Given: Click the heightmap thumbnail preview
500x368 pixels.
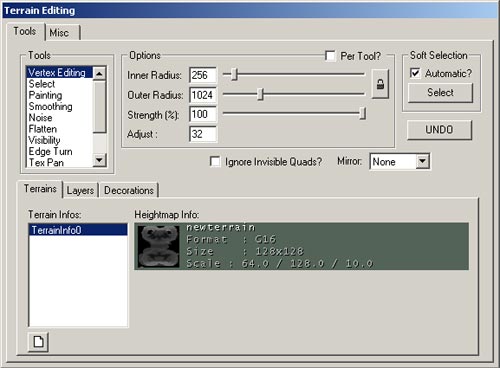Looking at the screenshot, I should tap(159, 246).
